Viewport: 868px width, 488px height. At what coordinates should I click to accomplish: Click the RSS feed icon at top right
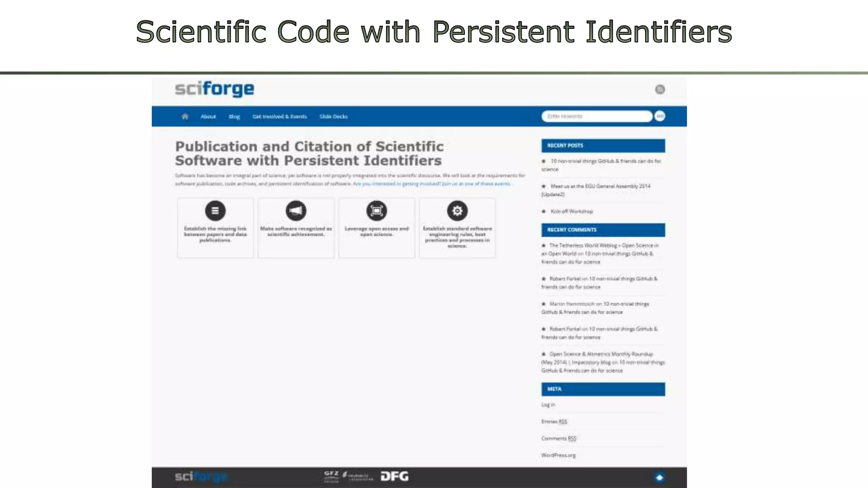click(660, 89)
